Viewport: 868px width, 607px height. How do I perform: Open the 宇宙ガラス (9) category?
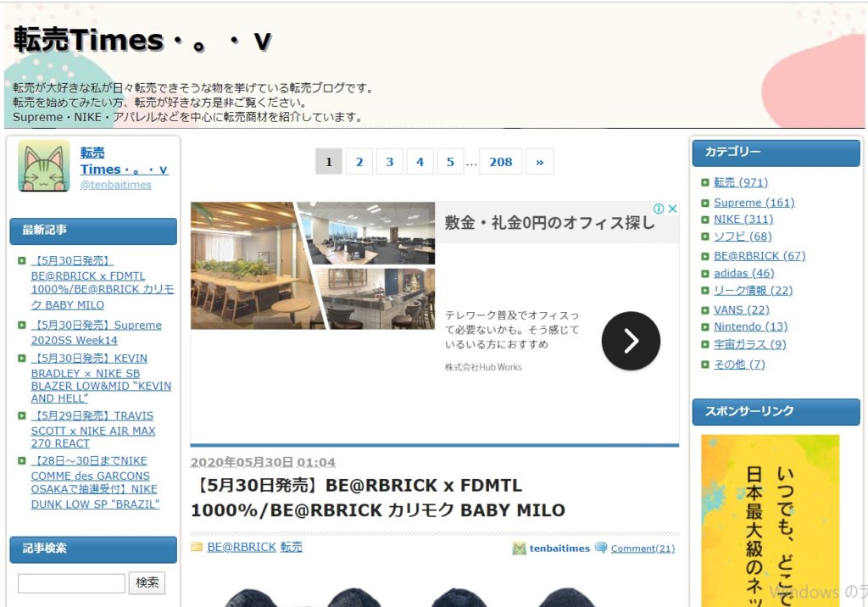749,344
